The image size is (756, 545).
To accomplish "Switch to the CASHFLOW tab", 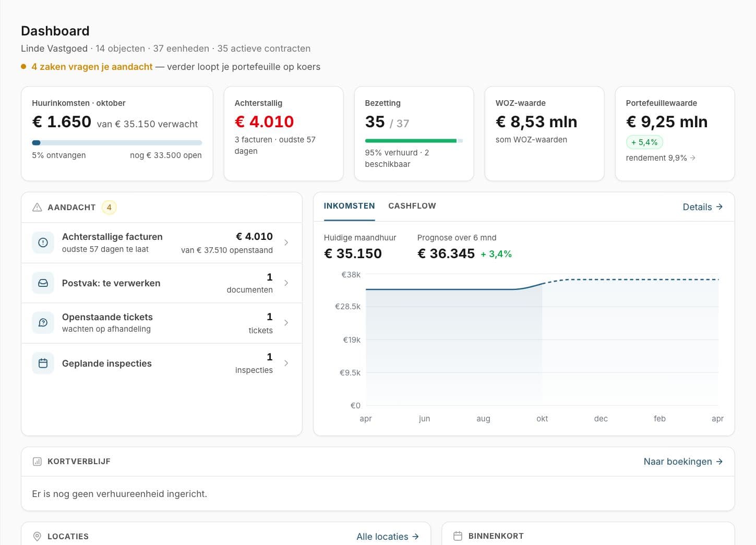I will point(412,206).
